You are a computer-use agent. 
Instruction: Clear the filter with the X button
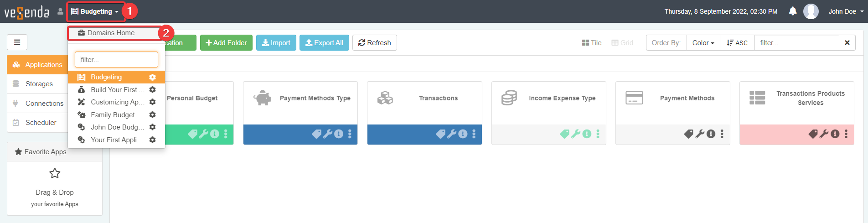point(847,43)
